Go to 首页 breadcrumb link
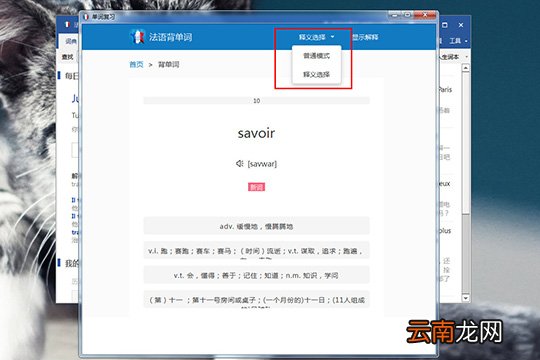This screenshot has width=540, height=360. click(x=136, y=64)
